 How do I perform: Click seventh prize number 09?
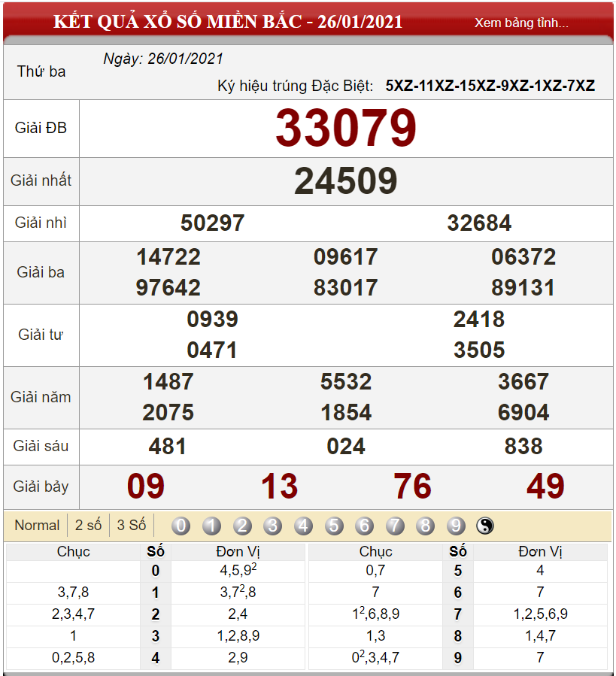pos(146,487)
